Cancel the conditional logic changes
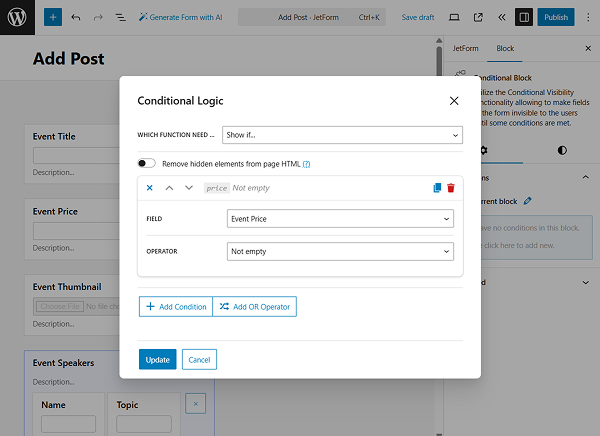This screenshot has width=600, height=436. click(x=199, y=359)
